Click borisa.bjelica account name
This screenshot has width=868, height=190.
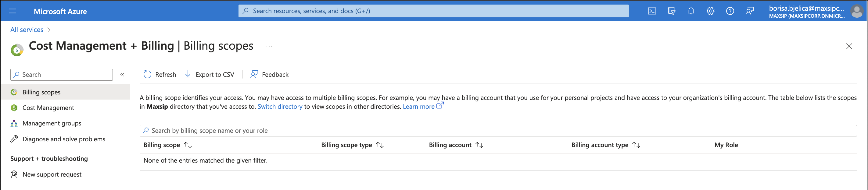pyautogui.click(x=806, y=8)
